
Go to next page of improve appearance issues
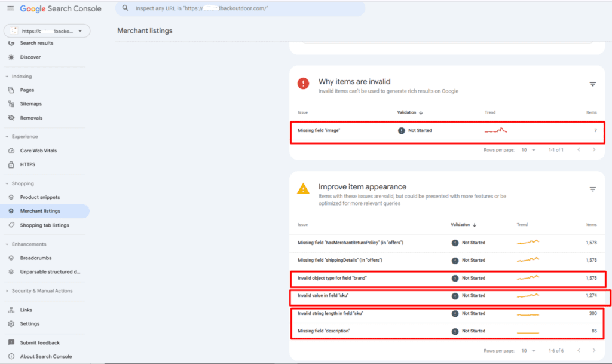point(593,351)
